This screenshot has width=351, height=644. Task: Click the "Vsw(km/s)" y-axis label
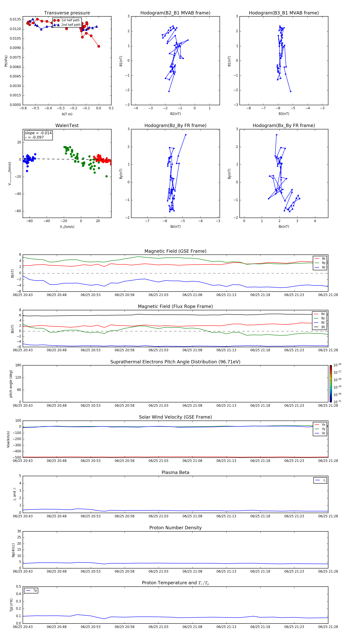8,439
